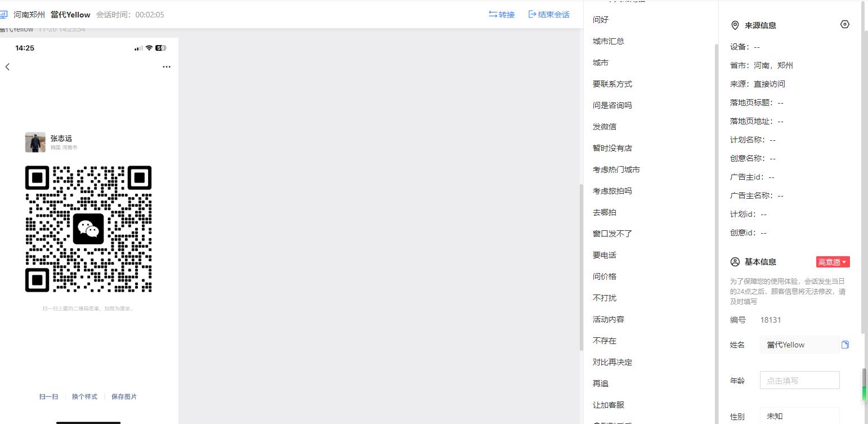The height and width of the screenshot is (424, 868).
Task: Select the 活动内容 quick reply
Action: coord(609,319)
